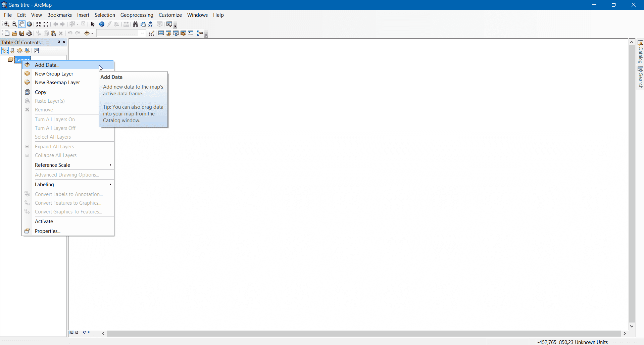Image resolution: width=644 pixels, height=345 pixels.
Task: Open the Labeling submenu arrow
Action: click(110, 184)
